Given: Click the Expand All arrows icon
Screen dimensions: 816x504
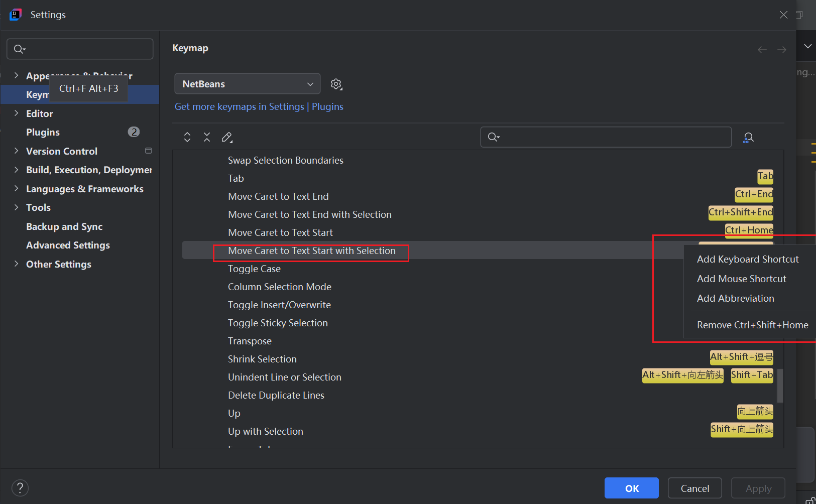Looking at the screenshot, I should 187,137.
